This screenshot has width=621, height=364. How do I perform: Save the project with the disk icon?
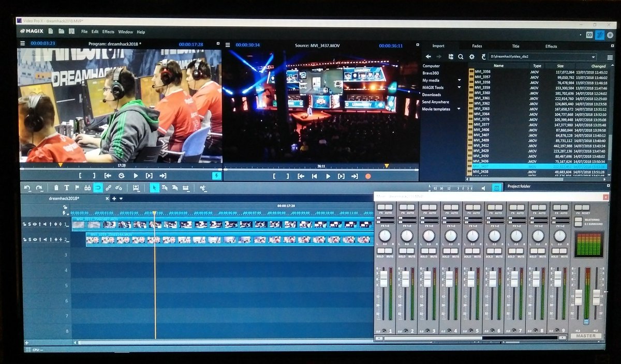pos(70,32)
